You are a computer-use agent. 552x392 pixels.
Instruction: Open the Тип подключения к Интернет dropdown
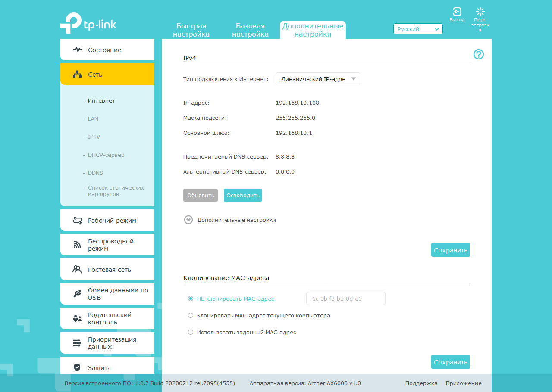318,79
